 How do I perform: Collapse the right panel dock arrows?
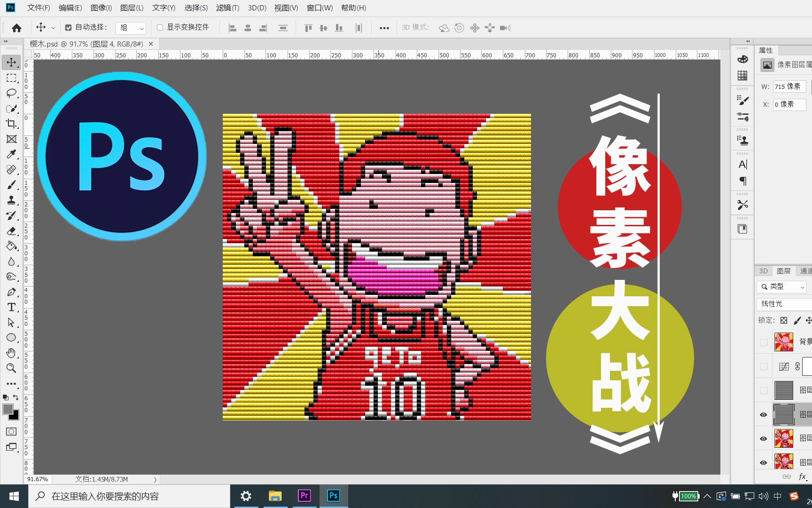[x=748, y=41]
